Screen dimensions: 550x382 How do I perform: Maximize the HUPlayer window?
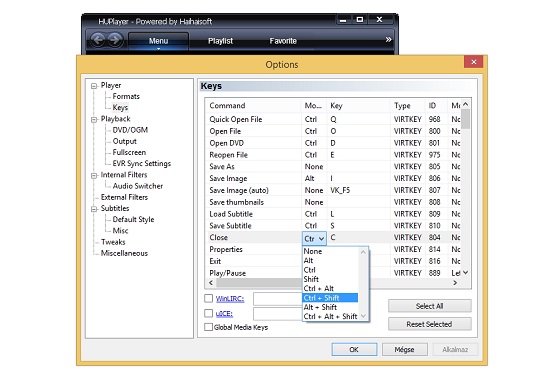(x=360, y=20)
